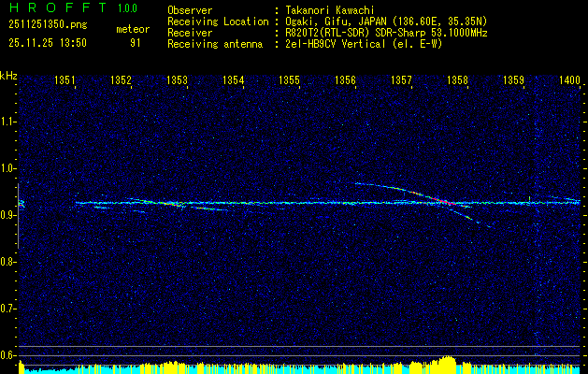Click the 1.0 kHz axis label

click(x=7, y=168)
